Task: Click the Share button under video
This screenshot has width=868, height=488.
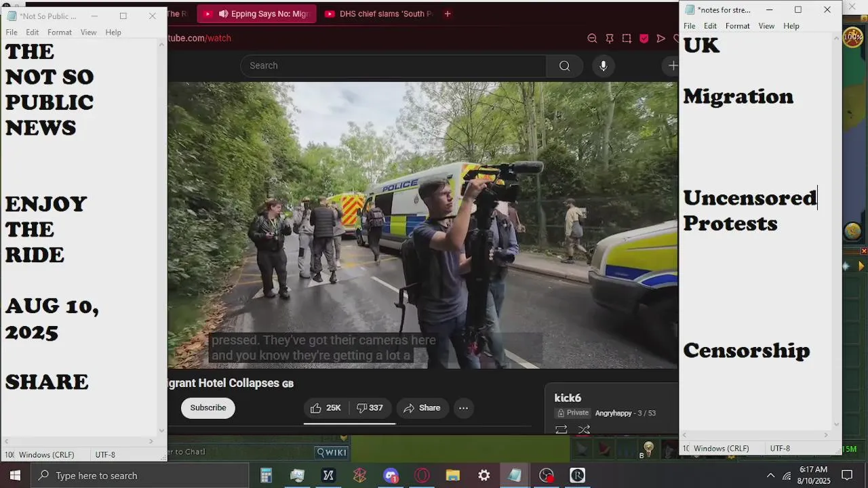Action: point(422,408)
